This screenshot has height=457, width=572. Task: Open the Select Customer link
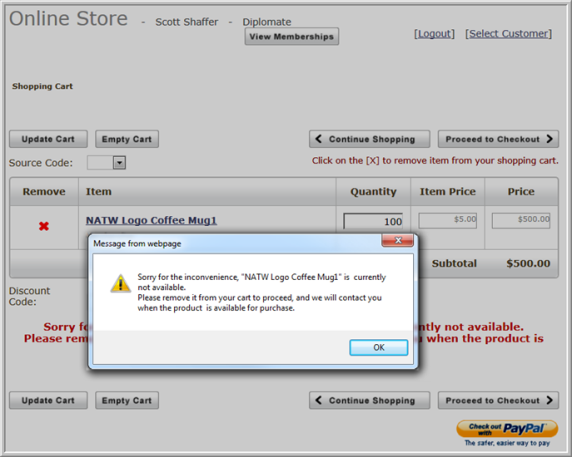pos(509,34)
